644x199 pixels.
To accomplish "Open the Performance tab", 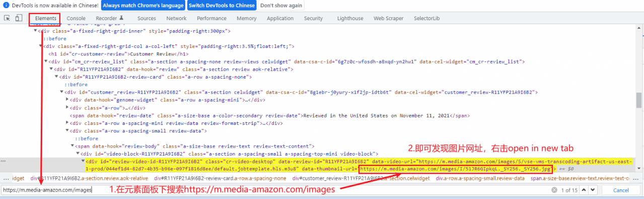I will coord(211,18).
